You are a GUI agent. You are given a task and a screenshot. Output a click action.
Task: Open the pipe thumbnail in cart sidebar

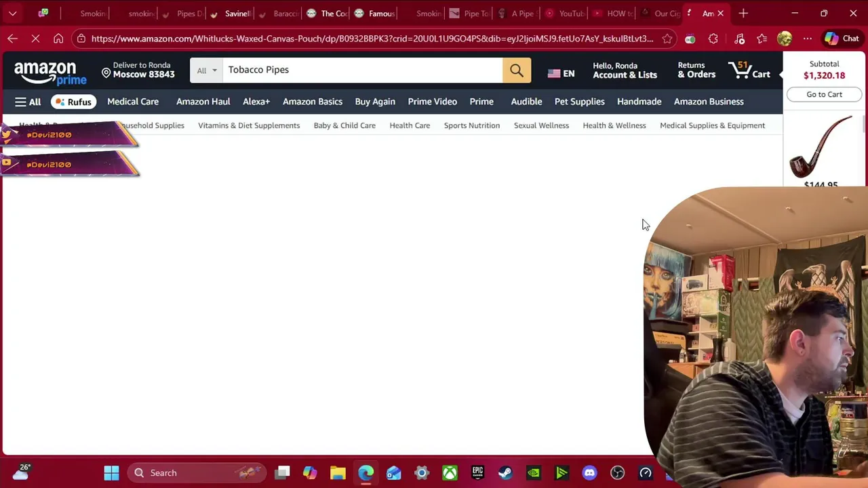pos(821,147)
